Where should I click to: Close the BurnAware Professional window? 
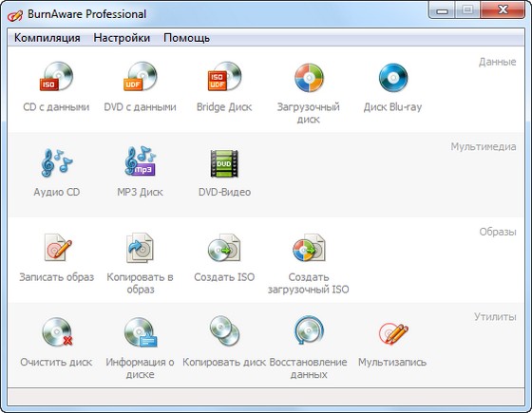pos(503,10)
